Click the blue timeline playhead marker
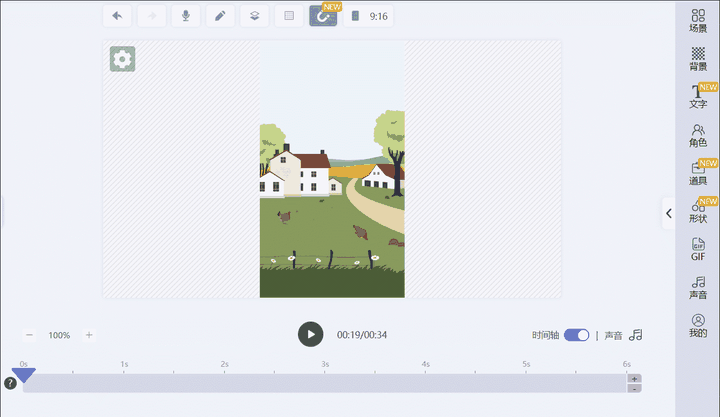 (x=24, y=375)
